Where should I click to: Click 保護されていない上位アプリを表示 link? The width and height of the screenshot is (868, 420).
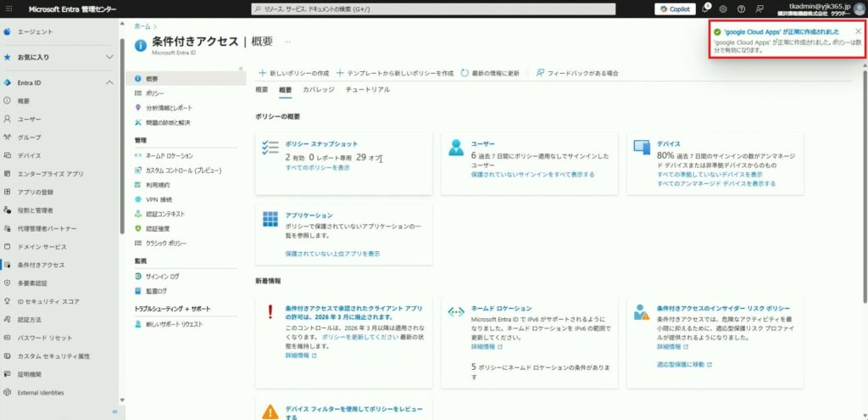[x=332, y=254]
